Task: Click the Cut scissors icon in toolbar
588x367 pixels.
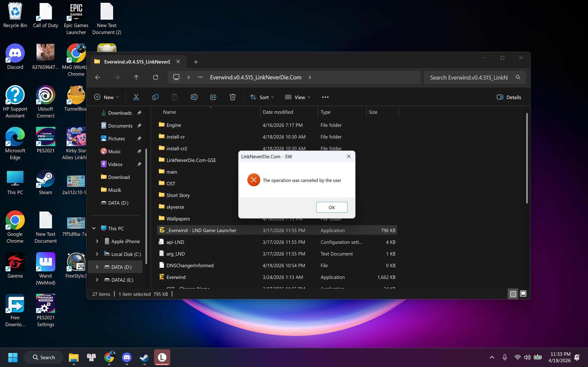Action: coord(136,97)
